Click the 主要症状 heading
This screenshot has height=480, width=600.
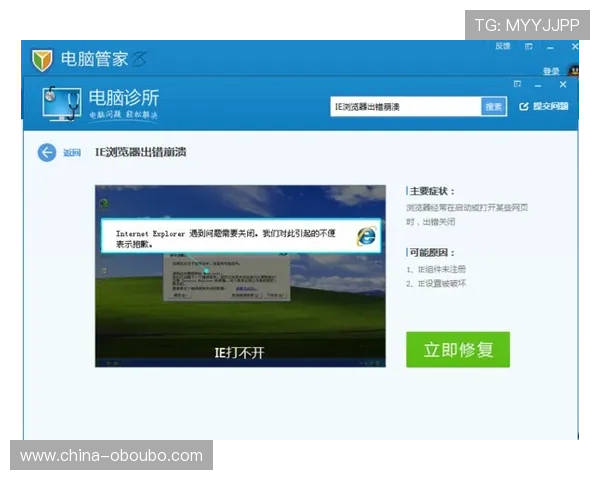point(432,191)
